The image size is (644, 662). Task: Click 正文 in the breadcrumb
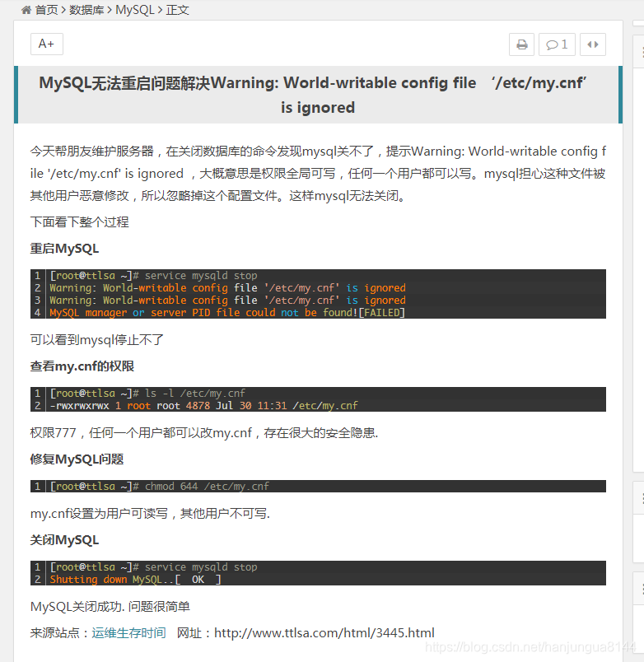(x=177, y=10)
